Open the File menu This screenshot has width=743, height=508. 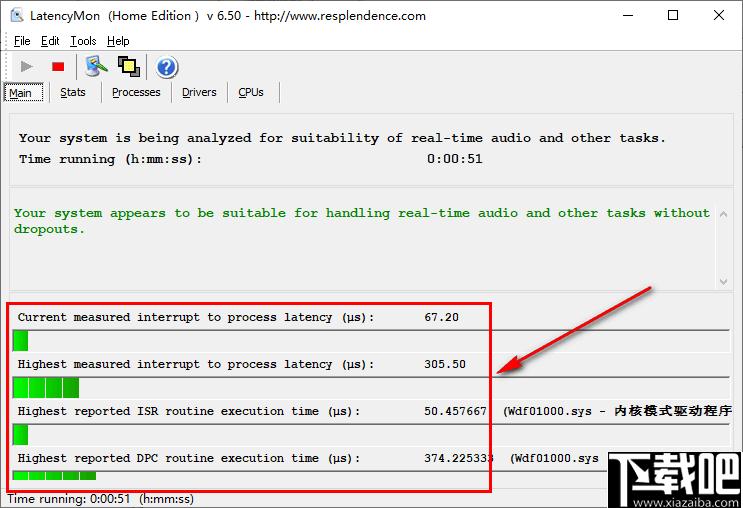pos(22,41)
